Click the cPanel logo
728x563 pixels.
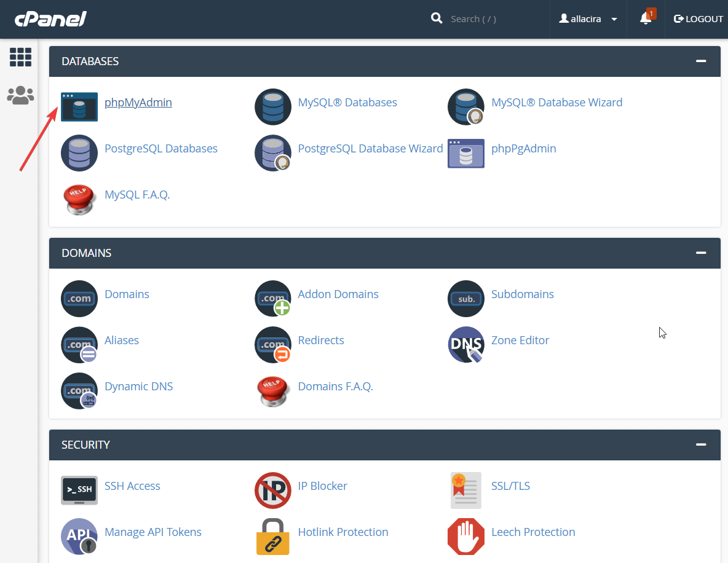(50, 19)
